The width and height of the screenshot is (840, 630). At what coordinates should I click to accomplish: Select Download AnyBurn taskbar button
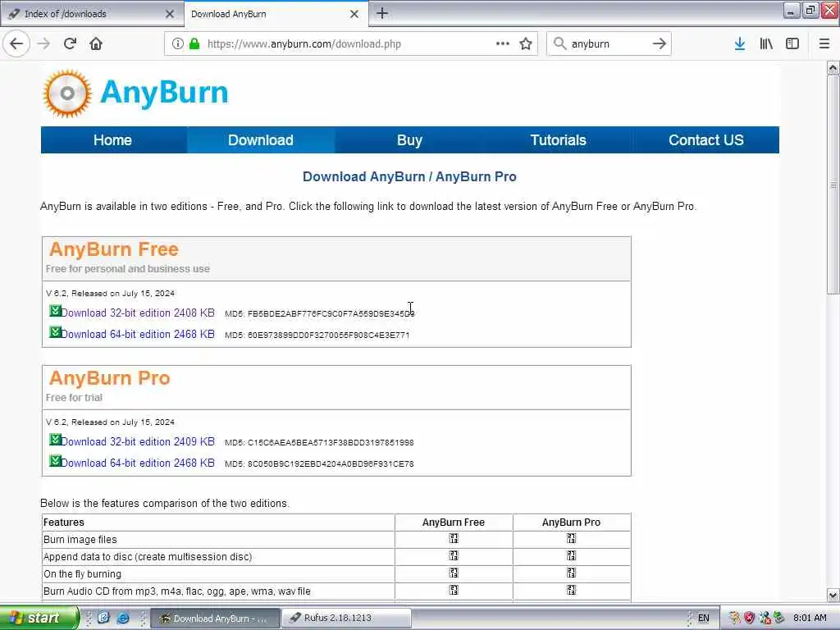pos(216,618)
